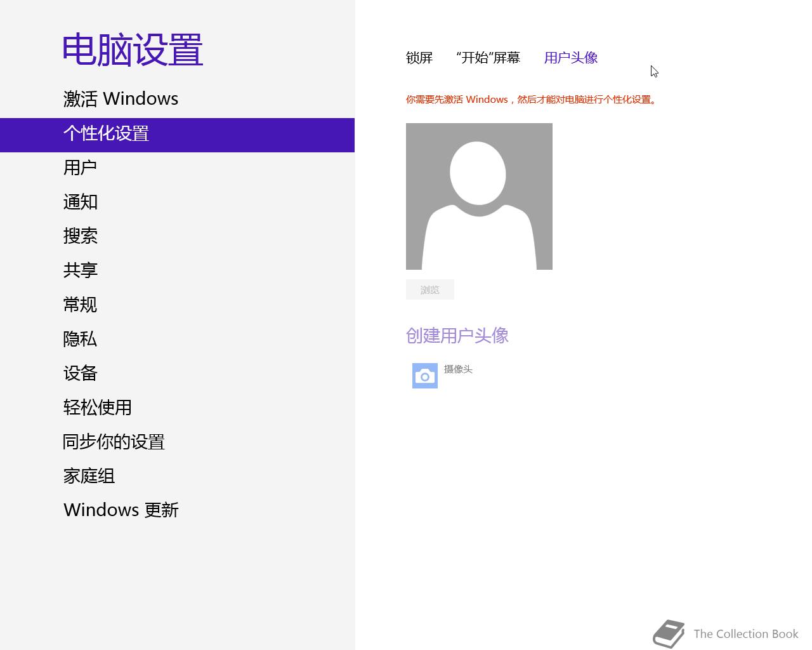The width and height of the screenshot is (812, 650).
Task: Click the 创建用户头像 heading
Action: point(457,335)
